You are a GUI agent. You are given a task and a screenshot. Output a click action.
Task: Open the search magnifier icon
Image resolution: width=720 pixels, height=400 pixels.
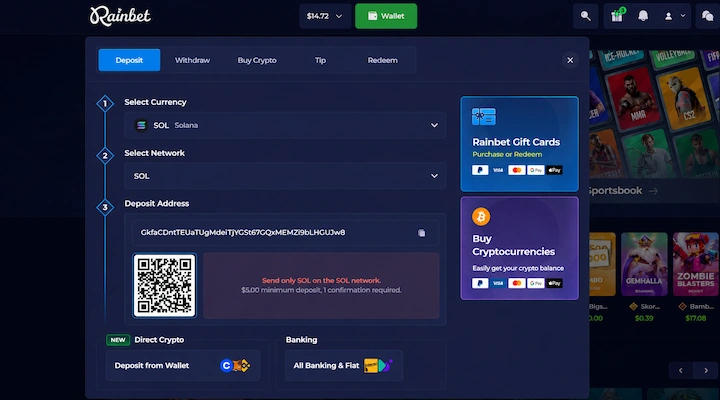coord(585,16)
